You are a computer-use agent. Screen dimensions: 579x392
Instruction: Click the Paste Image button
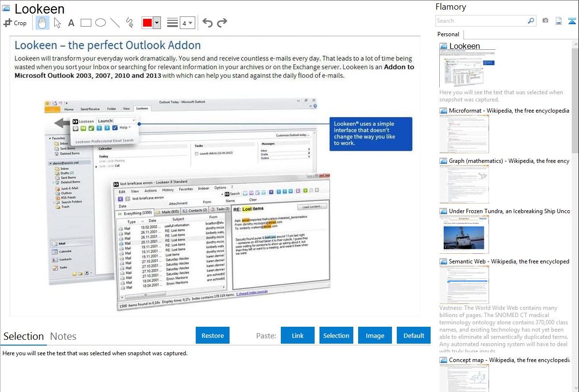[x=375, y=335]
